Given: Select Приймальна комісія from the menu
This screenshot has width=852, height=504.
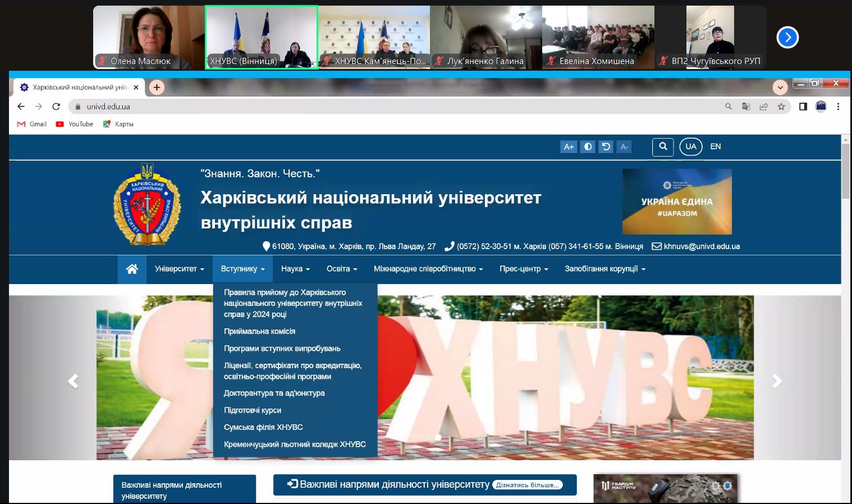Looking at the screenshot, I should (259, 331).
